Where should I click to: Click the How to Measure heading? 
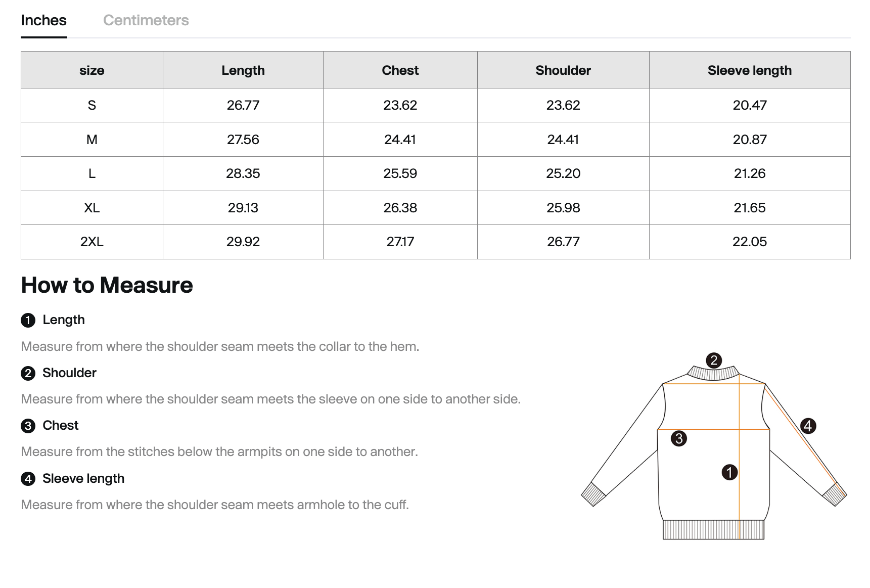tap(107, 285)
